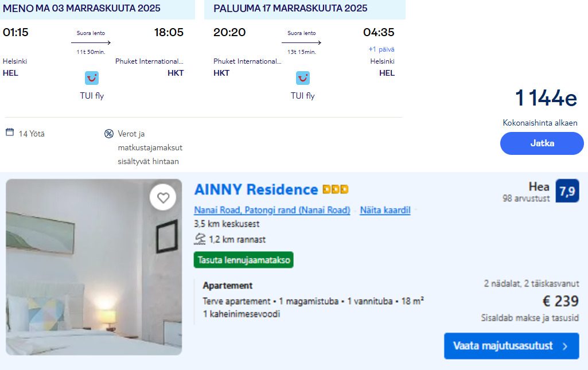Click the hotel room photo
Viewport: 588px width, 370px height.
tap(95, 270)
